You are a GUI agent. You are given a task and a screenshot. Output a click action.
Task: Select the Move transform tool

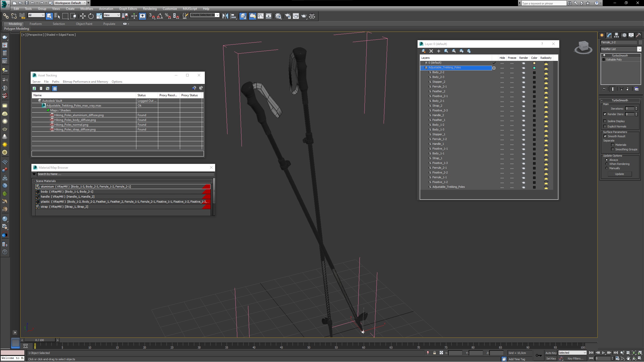point(83,16)
